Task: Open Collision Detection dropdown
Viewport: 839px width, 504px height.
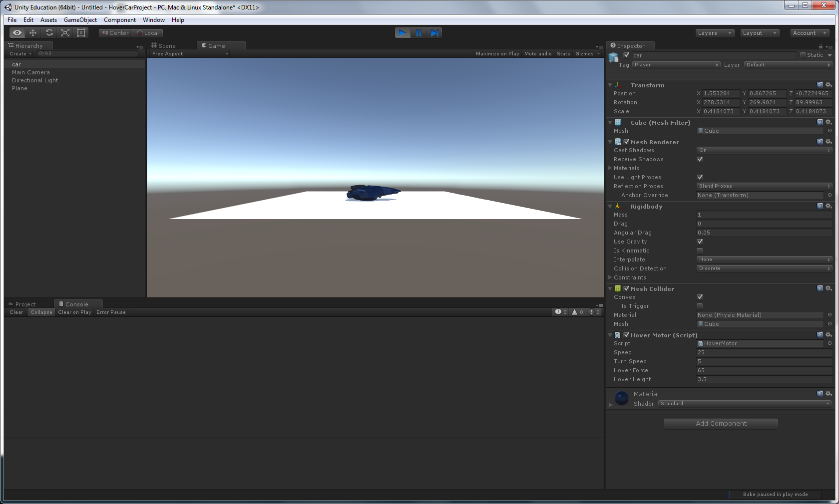Action: [x=764, y=268]
